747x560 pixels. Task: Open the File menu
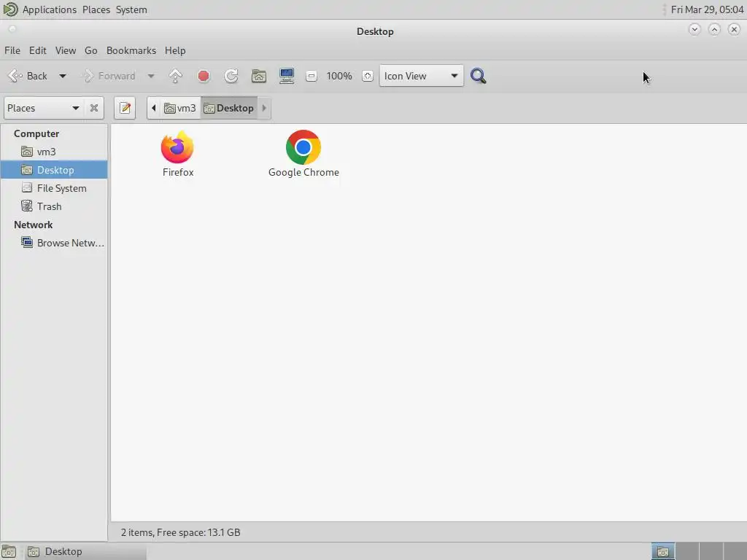point(12,50)
